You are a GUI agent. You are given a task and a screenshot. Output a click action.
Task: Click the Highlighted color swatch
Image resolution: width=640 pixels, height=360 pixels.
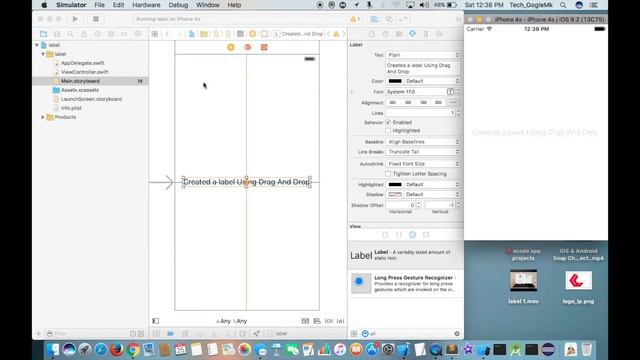click(395, 184)
